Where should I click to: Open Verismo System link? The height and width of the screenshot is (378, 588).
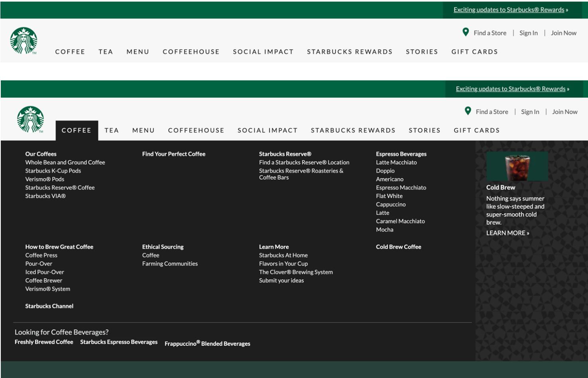coord(48,289)
